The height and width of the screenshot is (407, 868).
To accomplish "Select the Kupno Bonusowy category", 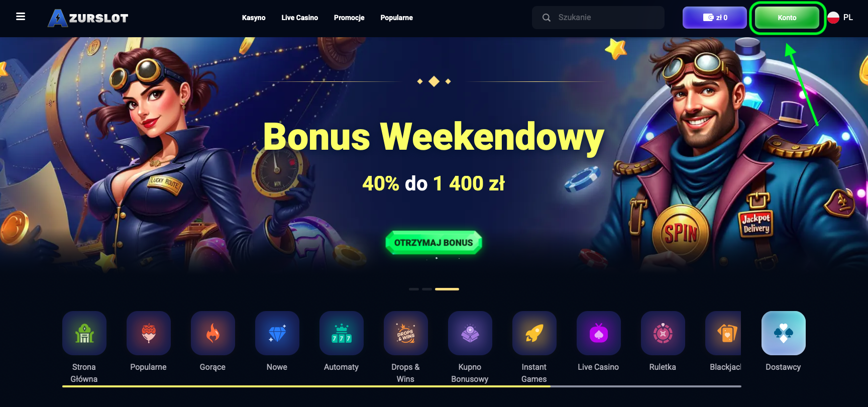I will coord(470,333).
